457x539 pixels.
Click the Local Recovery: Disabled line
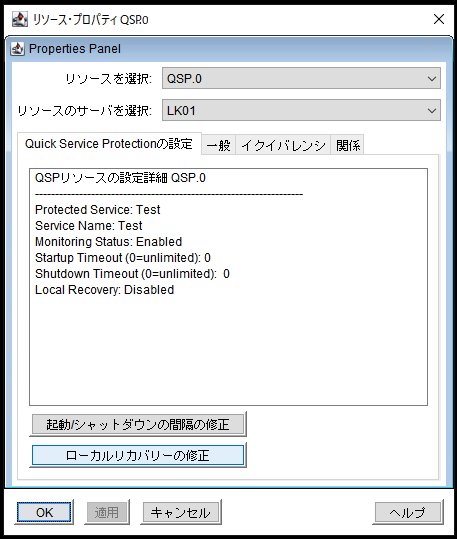coord(105,290)
